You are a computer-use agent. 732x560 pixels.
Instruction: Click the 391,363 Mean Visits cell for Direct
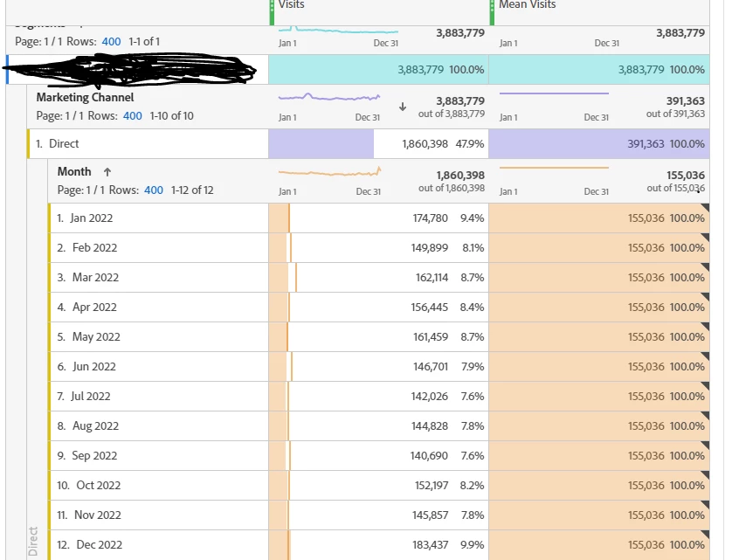[x=599, y=144]
